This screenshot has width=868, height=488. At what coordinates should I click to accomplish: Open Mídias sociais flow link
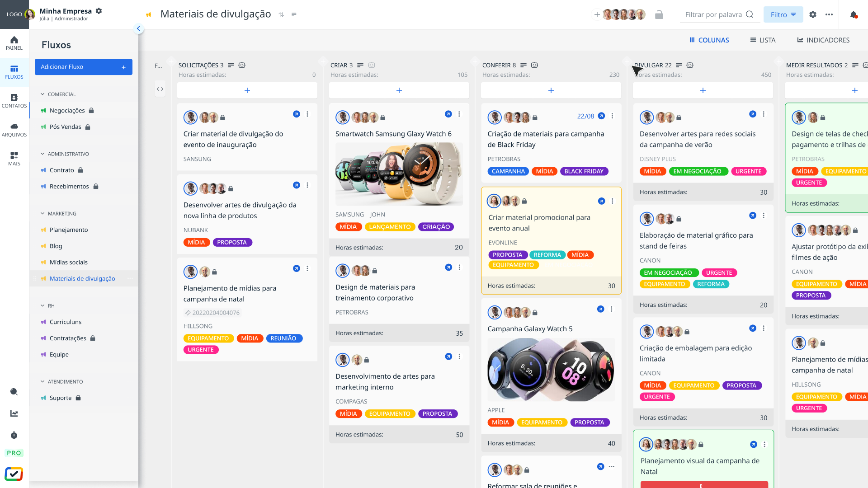[69, 262]
